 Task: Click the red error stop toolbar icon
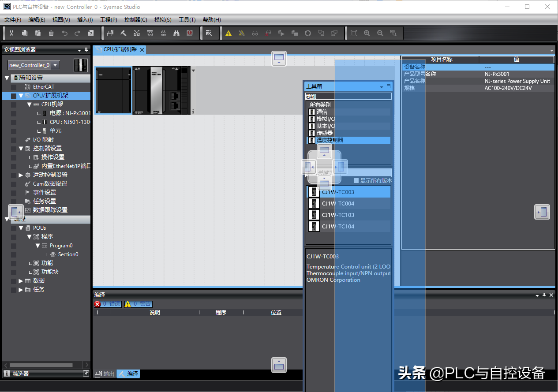[x=190, y=33]
